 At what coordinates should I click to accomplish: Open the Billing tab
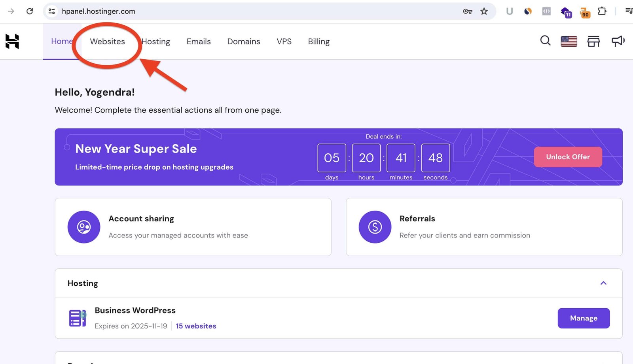pyautogui.click(x=319, y=41)
